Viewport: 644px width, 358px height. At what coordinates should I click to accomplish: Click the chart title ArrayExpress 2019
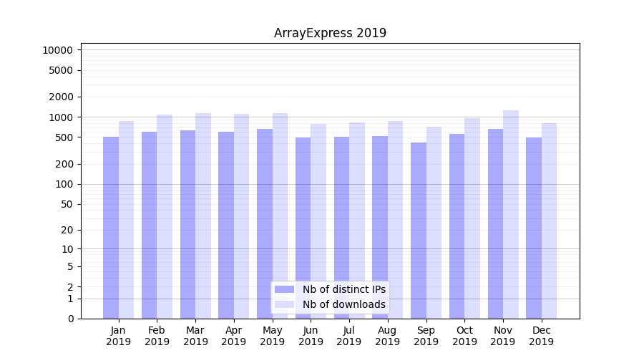point(330,33)
